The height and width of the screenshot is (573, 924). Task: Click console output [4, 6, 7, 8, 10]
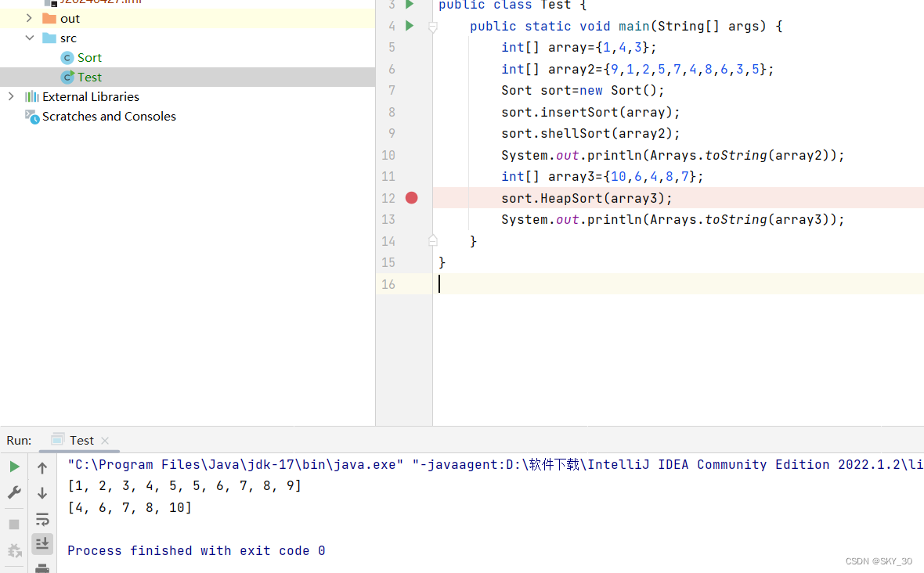click(x=130, y=507)
